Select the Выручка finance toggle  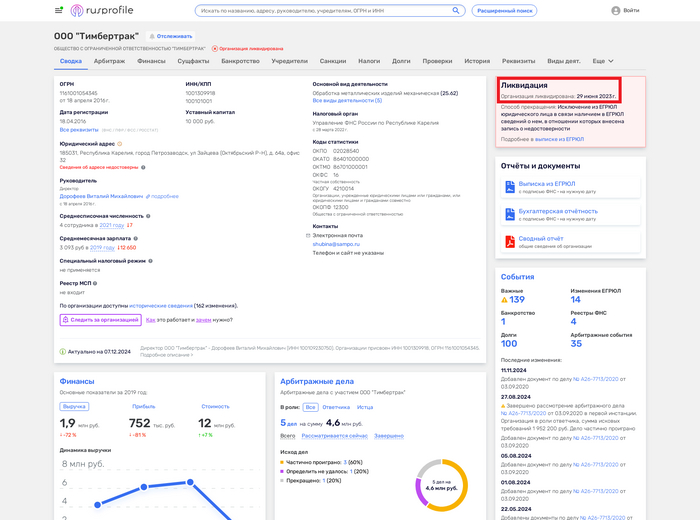click(74, 406)
